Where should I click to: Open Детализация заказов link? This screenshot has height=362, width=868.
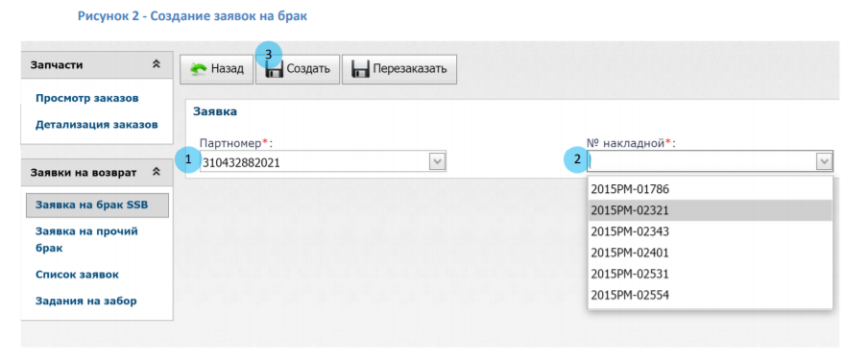97,125
